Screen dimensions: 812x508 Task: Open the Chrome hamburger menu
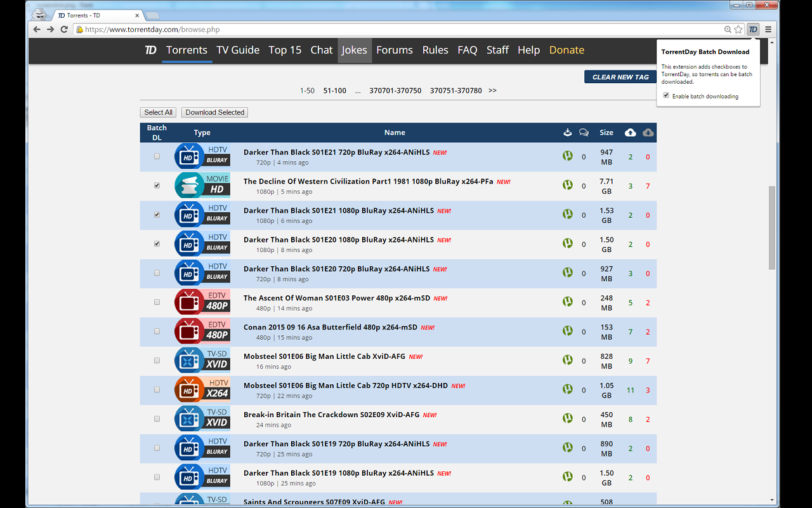click(768, 29)
